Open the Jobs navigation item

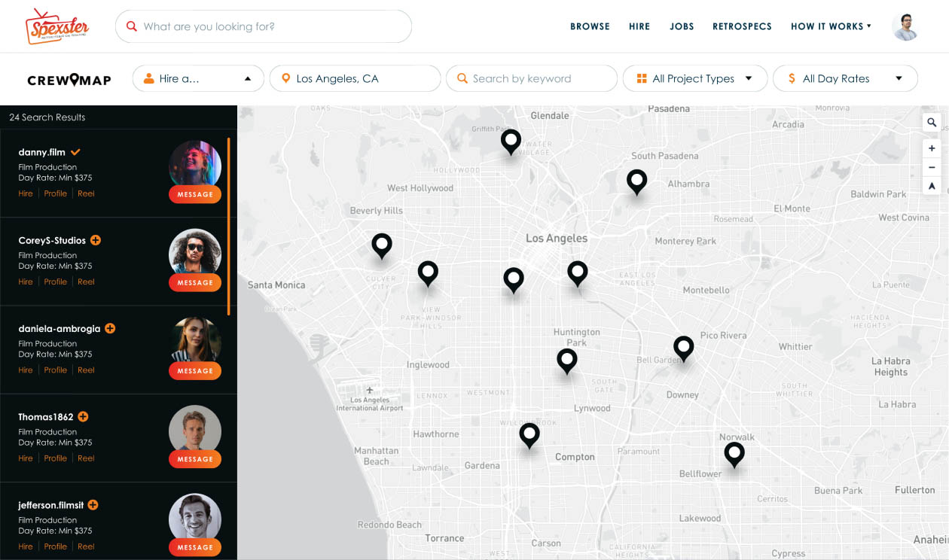pos(682,26)
